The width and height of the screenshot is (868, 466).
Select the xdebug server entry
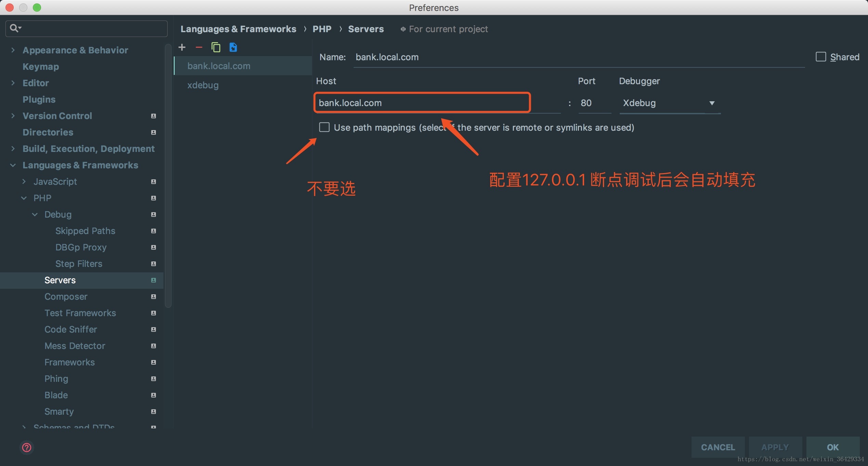203,85
